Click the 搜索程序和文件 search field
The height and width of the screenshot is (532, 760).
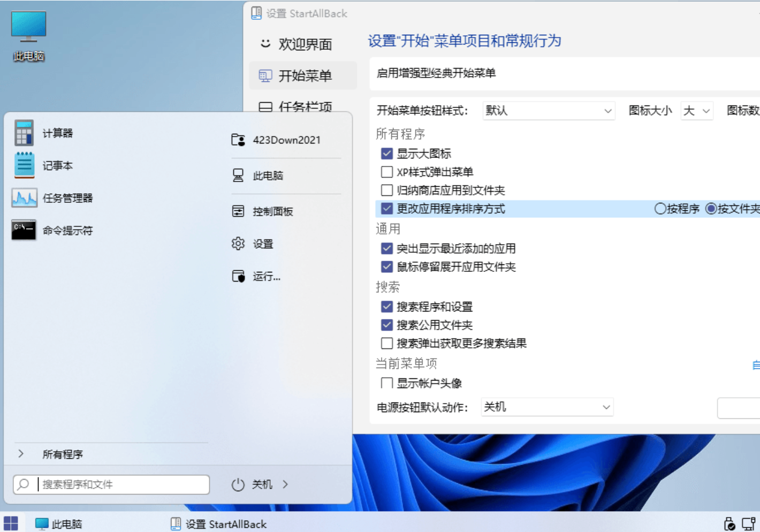coord(111,484)
